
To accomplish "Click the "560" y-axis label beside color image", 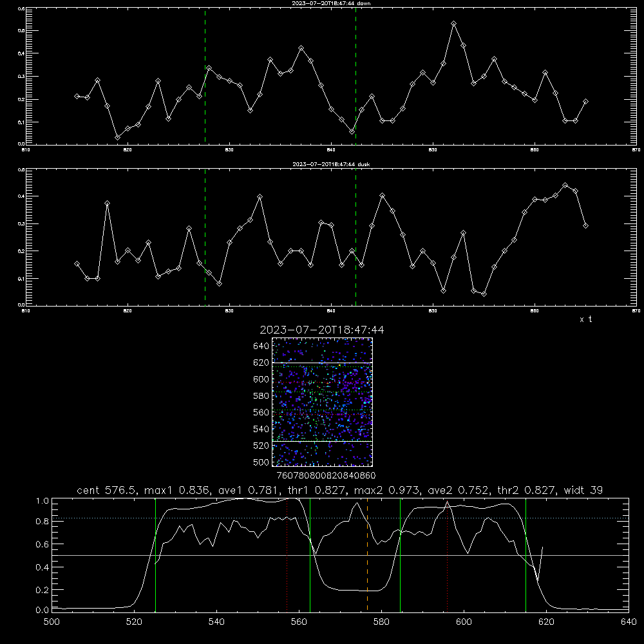I will (x=261, y=412).
